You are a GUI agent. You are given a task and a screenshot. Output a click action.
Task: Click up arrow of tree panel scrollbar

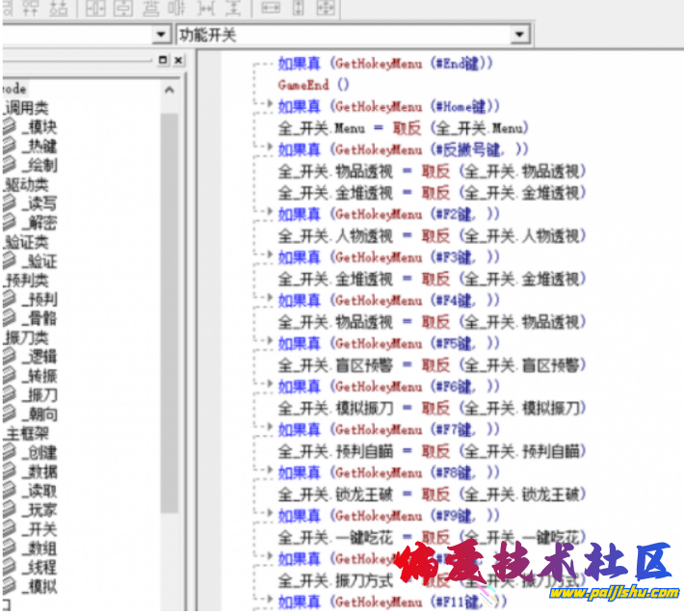170,90
